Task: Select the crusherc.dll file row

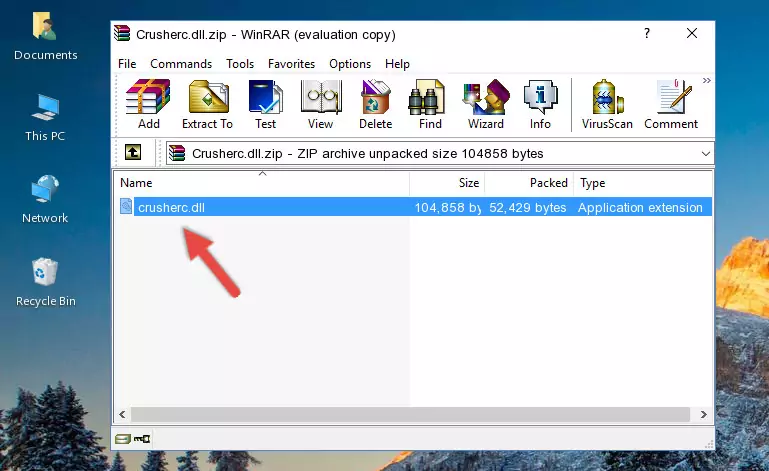Action: (414, 207)
